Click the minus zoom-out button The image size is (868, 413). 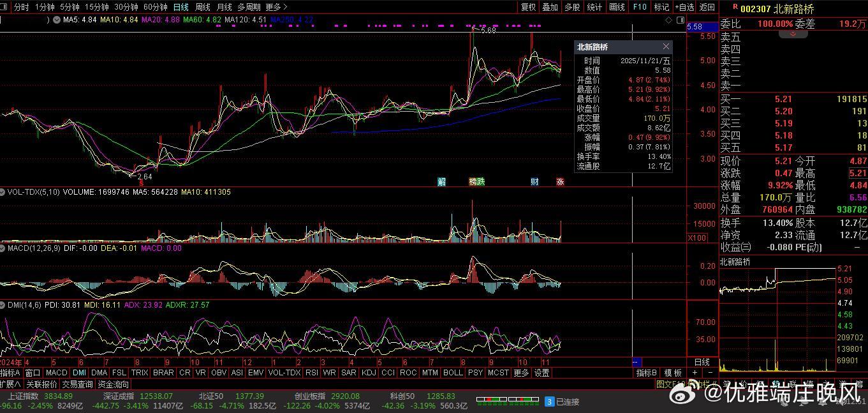tap(709, 373)
